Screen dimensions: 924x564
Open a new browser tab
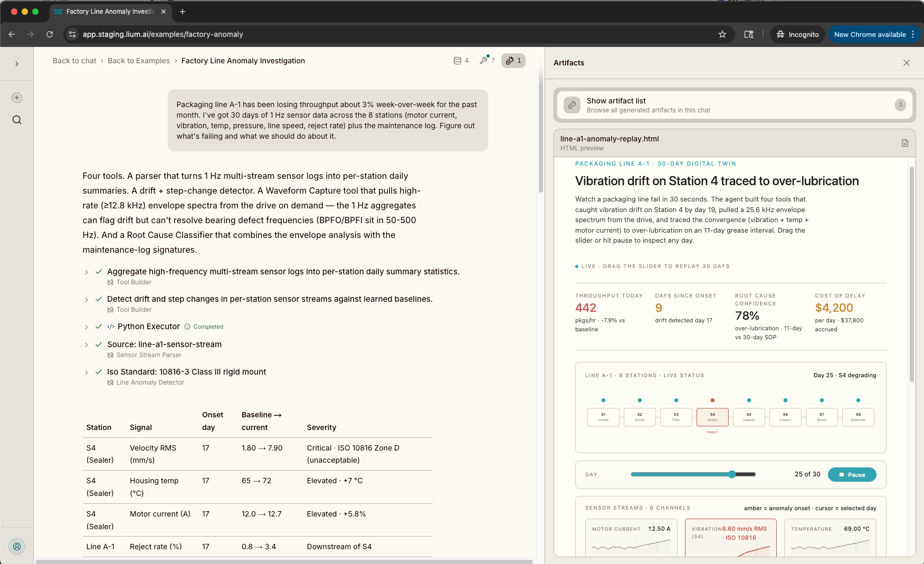[183, 12]
